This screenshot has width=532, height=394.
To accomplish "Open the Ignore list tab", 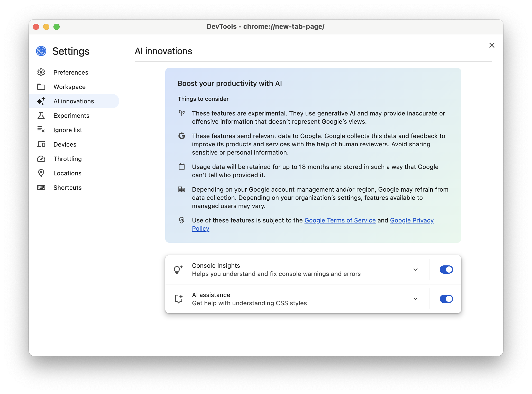I will (x=74, y=130).
